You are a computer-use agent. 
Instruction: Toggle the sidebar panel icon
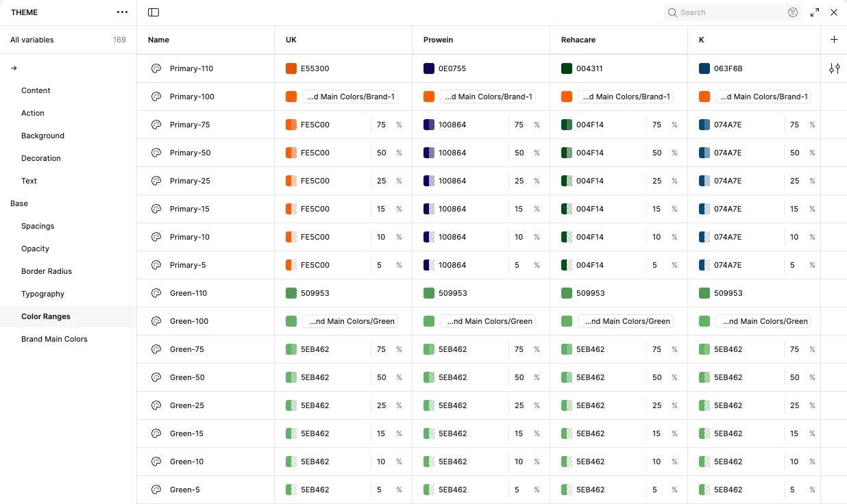tap(154, 12)
